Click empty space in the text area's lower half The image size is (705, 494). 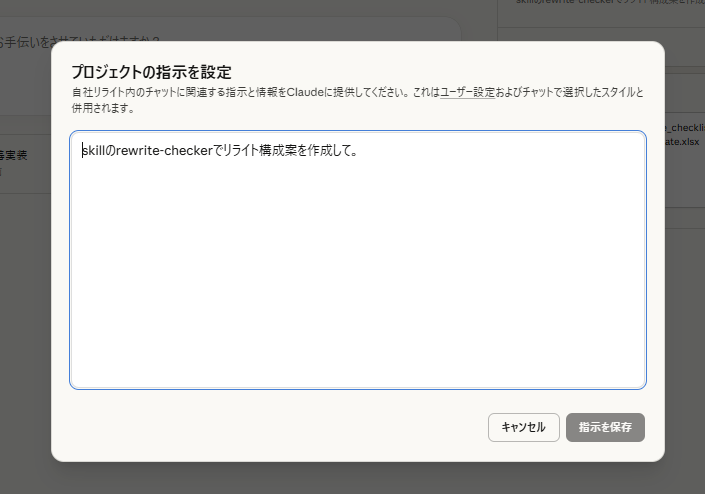357,320
